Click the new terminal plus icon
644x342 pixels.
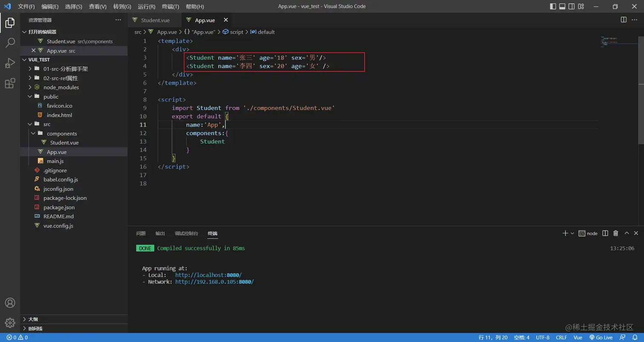click(x=565, y=233)
